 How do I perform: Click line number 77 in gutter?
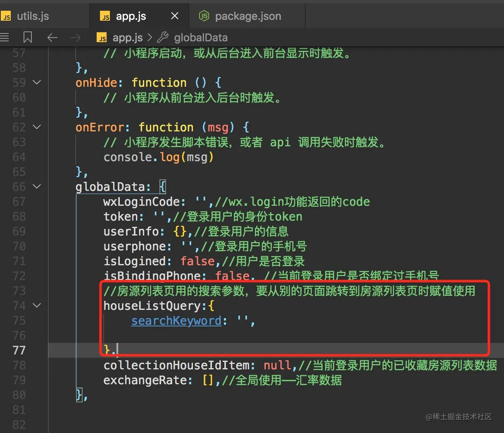pos(19,350)
